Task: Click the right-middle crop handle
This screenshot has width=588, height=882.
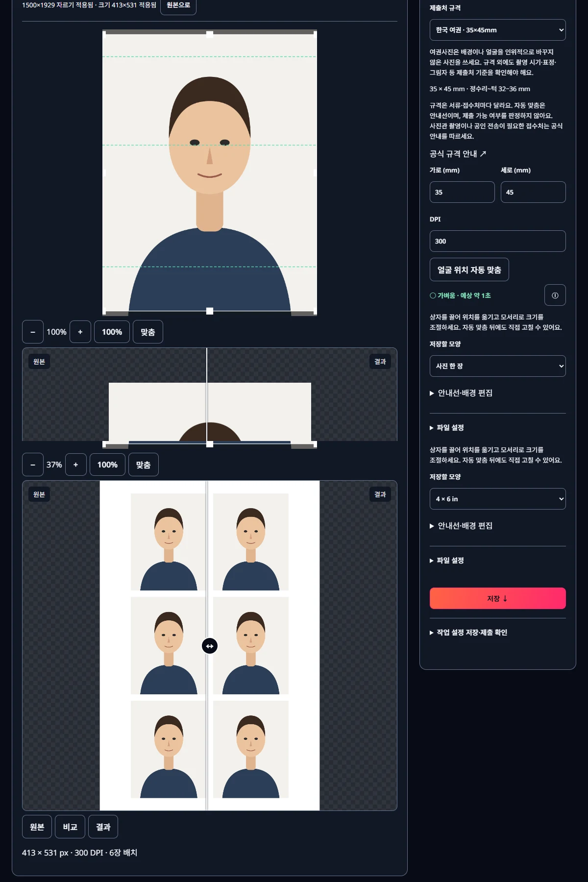Action: point(315,172)
